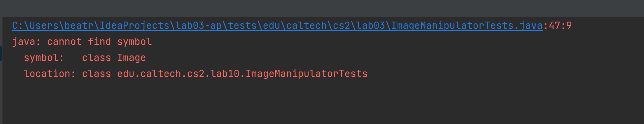Click the word "Image" in symbol line
This screenshot has height=124, width=644.
[131, 58]
